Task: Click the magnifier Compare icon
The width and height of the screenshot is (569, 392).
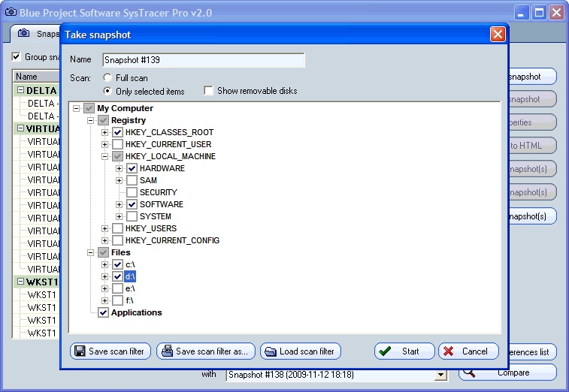Action: [468, 372]
